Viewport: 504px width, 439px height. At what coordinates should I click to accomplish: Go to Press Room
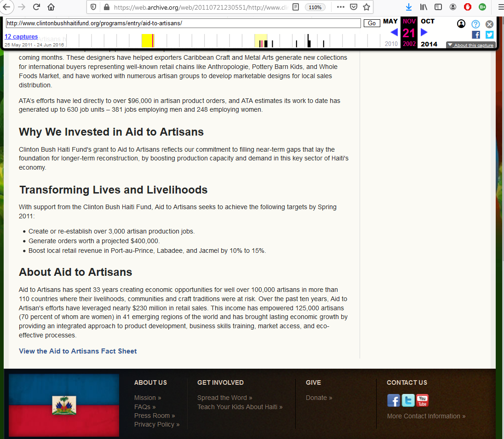(155, 416)
